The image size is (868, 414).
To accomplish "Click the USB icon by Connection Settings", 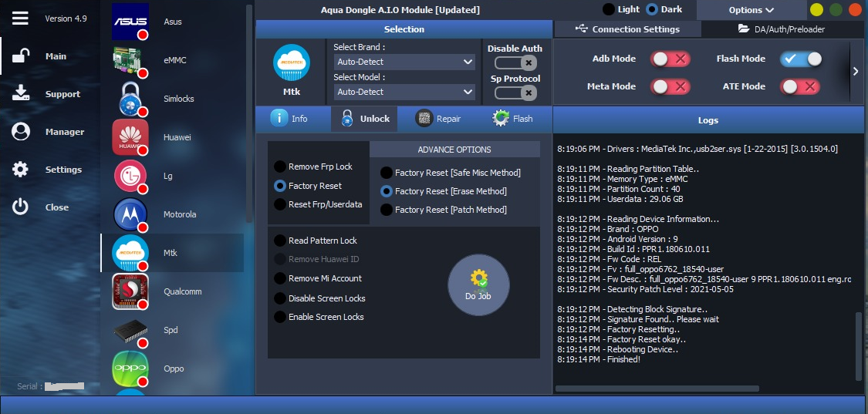I will pos(581,29).
